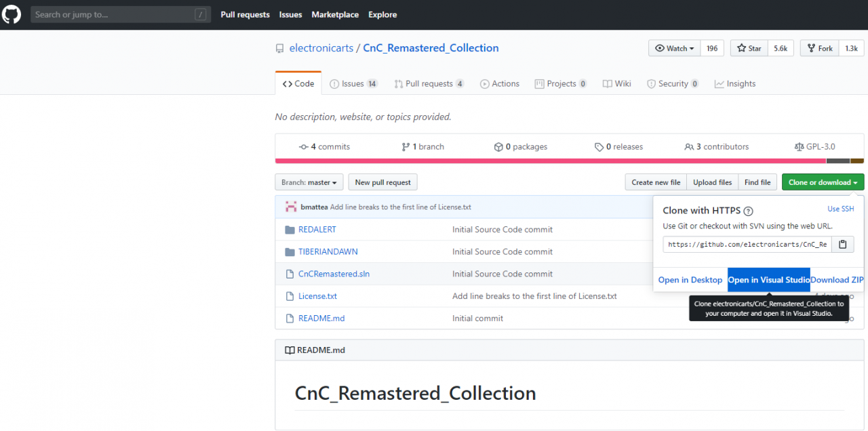Open the Watch dropdown
Image resolution: width=868 pixels, height=431 pixels.
[x=675, y=48]
